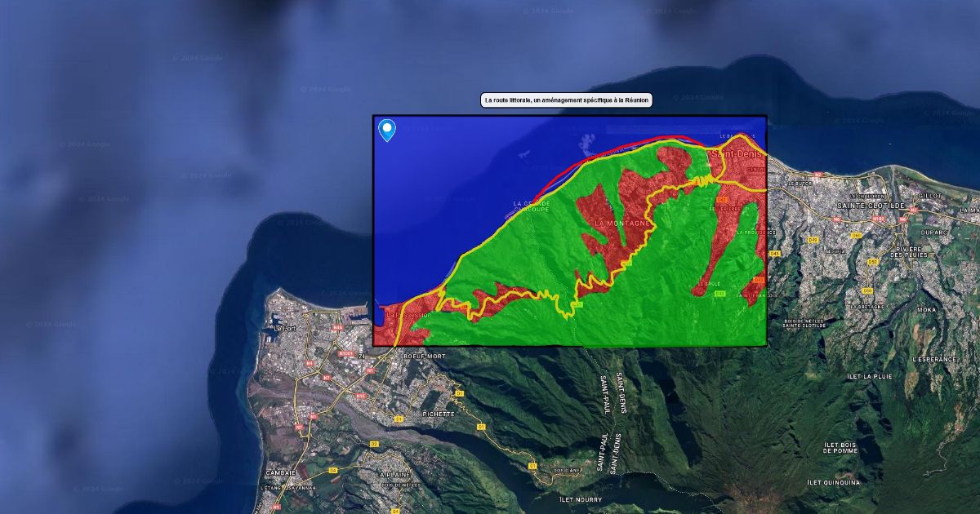
Task: Click the N1001 road shield
Action: (345, 353)
